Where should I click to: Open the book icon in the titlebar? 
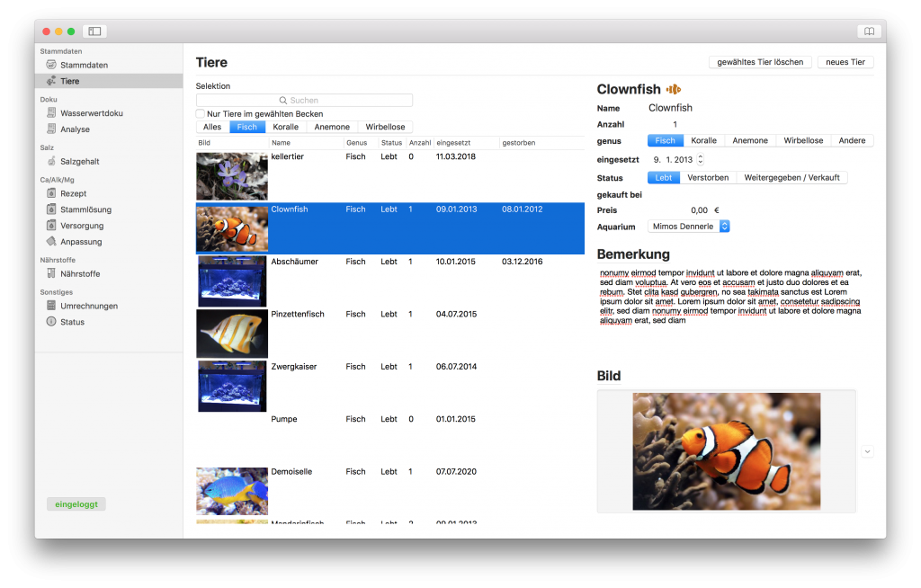pos(869,31)
